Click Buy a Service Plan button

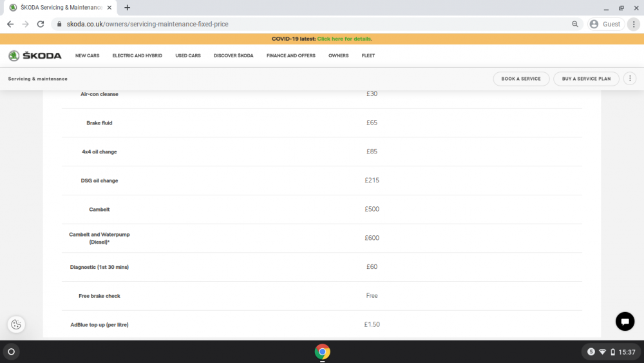tap(586, 79)
